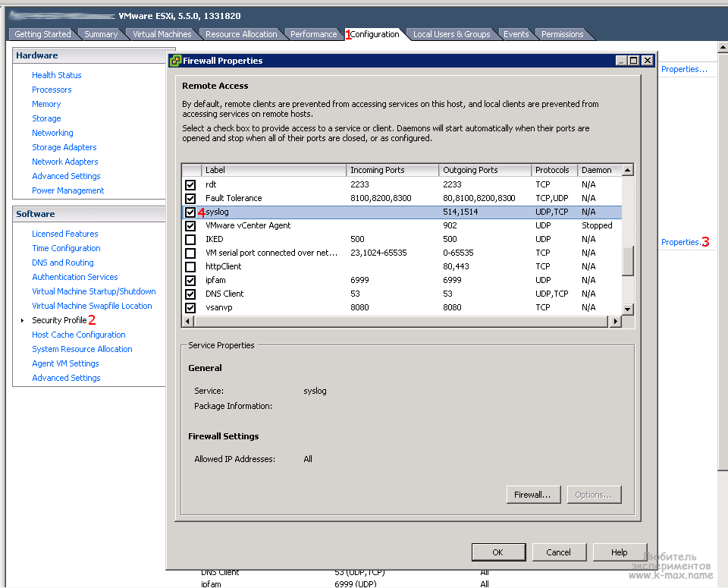Click the Firewall... button
Screen dimensions: 728x588
pyautogui.click(x=533, y=495)
